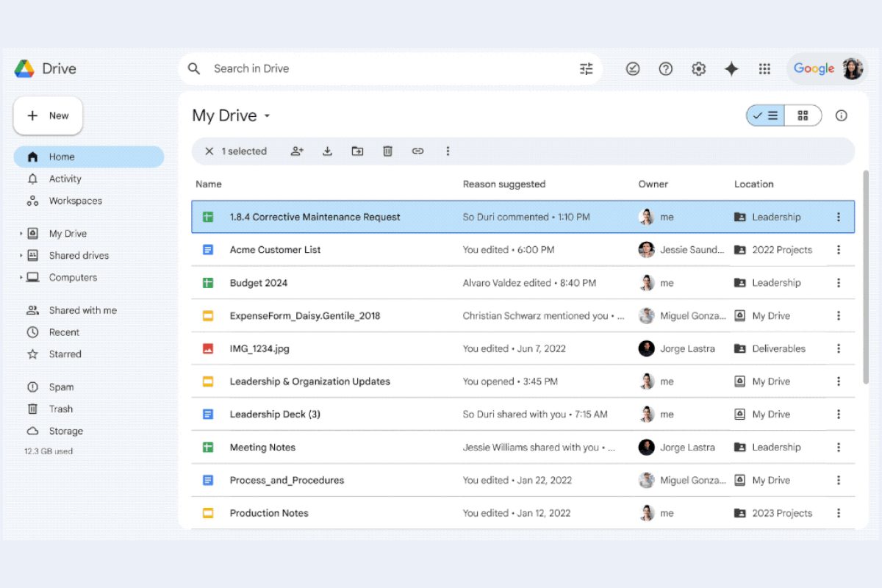Image resolution: width=882 pixels, height=588 pixels.
Task: Go to Shared with me
Action: [x=83, y=310]
